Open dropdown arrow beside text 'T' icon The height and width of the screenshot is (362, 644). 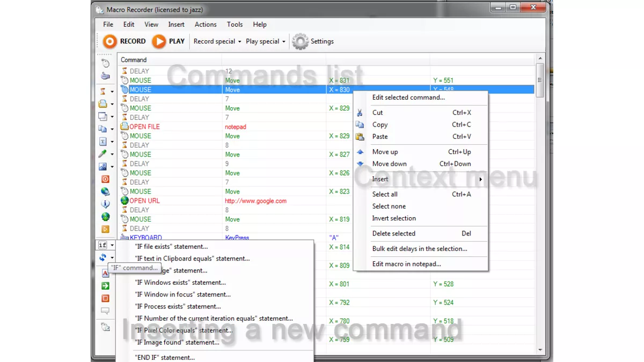click(x=112, y=142)
